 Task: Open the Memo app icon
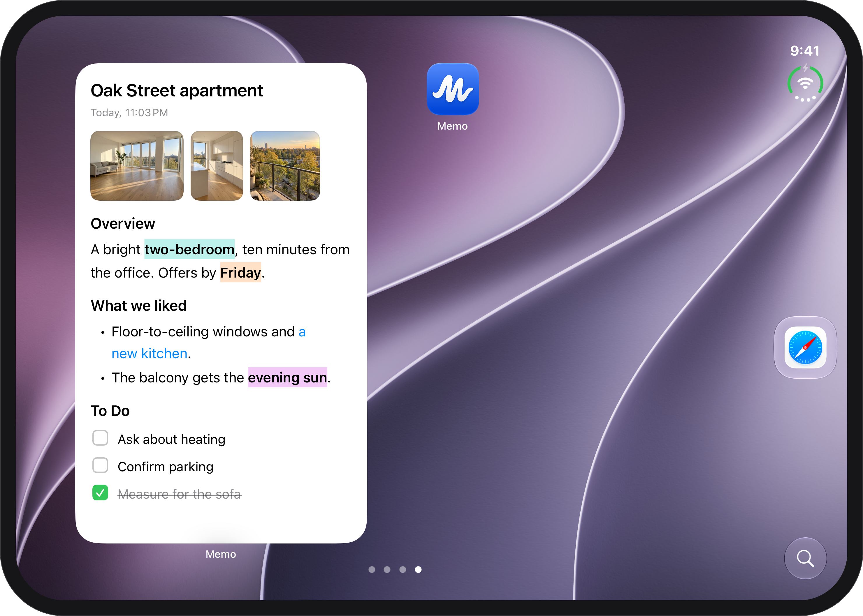click(452, 89)
